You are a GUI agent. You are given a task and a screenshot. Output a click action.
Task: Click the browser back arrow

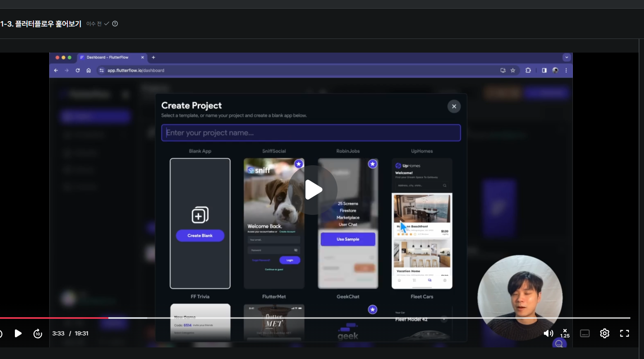point(56,70)
